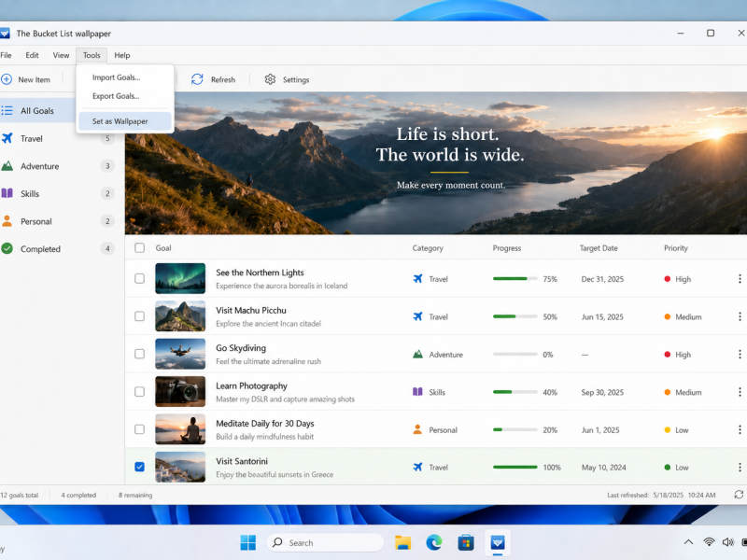The height and width of the screenshot is (560, 747).
Task: Click the 50% progress bar for Machu Picchu
Action: point(515,316)
